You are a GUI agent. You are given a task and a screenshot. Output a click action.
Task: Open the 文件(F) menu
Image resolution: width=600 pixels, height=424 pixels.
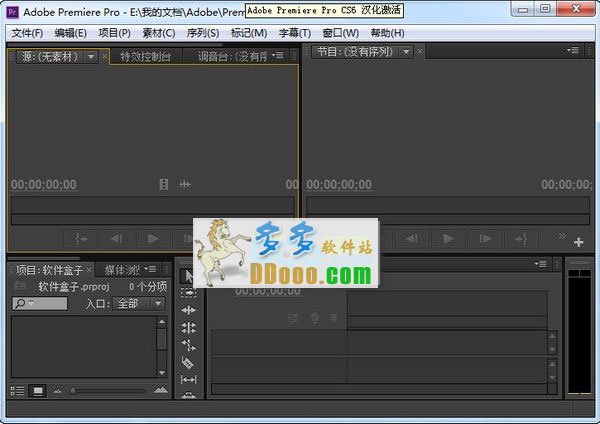tap(27, 33)
